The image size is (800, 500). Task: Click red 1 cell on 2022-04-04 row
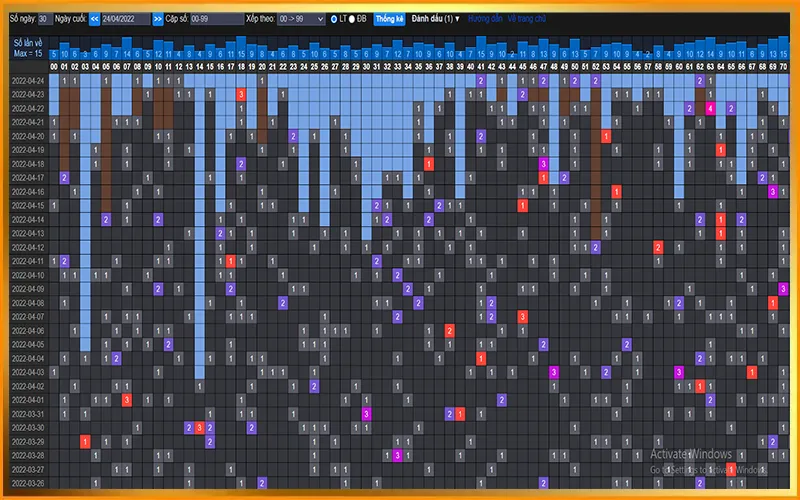[481, 359]
